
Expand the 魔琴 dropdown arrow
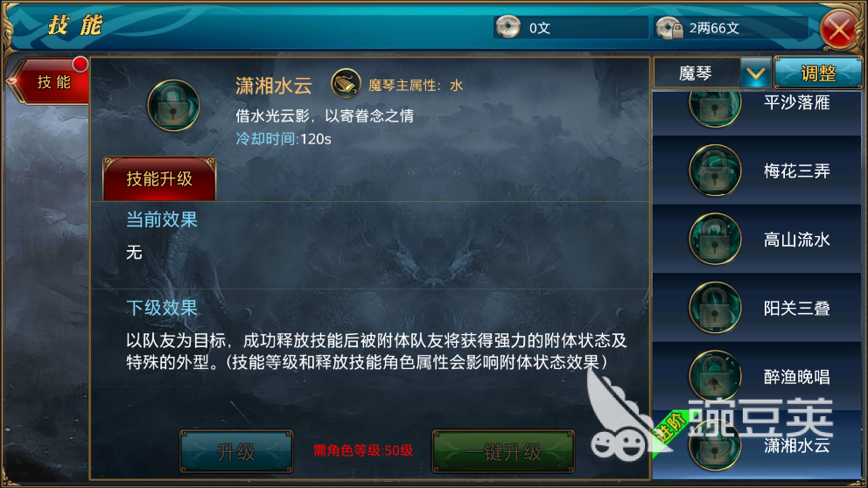tap(756, 73)
